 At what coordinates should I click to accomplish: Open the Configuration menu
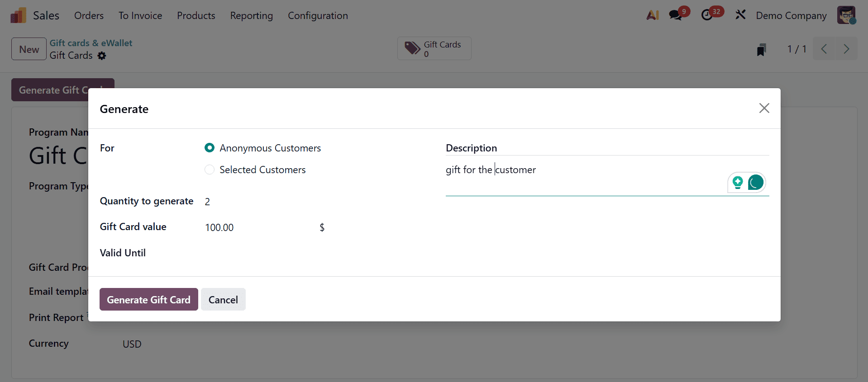[x=318, y=16]
